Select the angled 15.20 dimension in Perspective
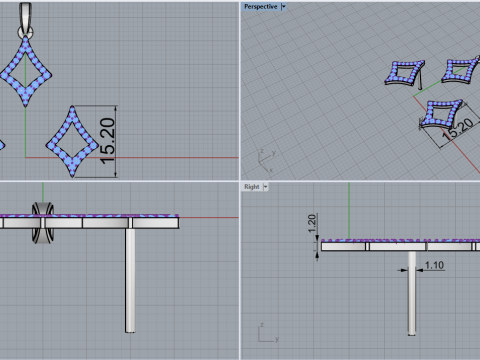Image resolution: width=480 pixels, height=360 pixels. pos(458,128)
